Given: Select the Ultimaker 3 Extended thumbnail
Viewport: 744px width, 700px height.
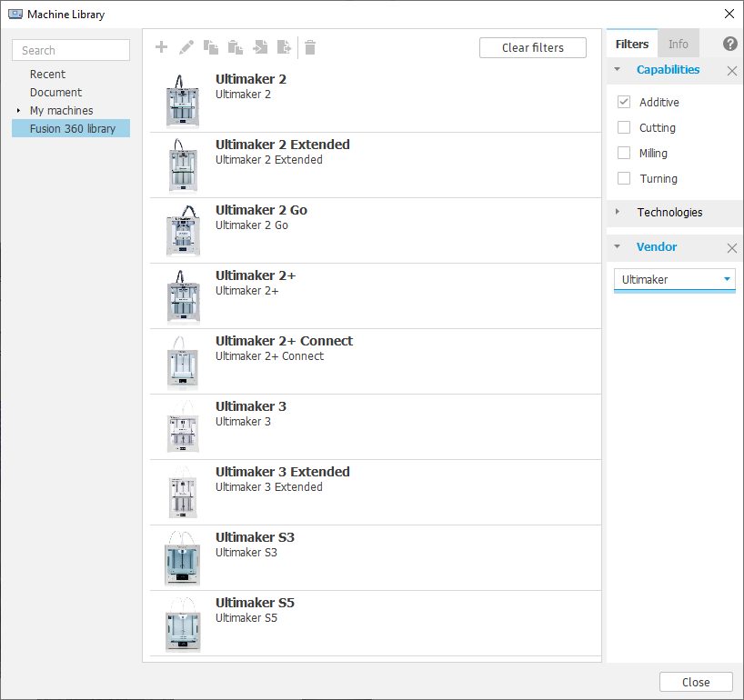Looking at the screenshot, I should pos(183,494).
